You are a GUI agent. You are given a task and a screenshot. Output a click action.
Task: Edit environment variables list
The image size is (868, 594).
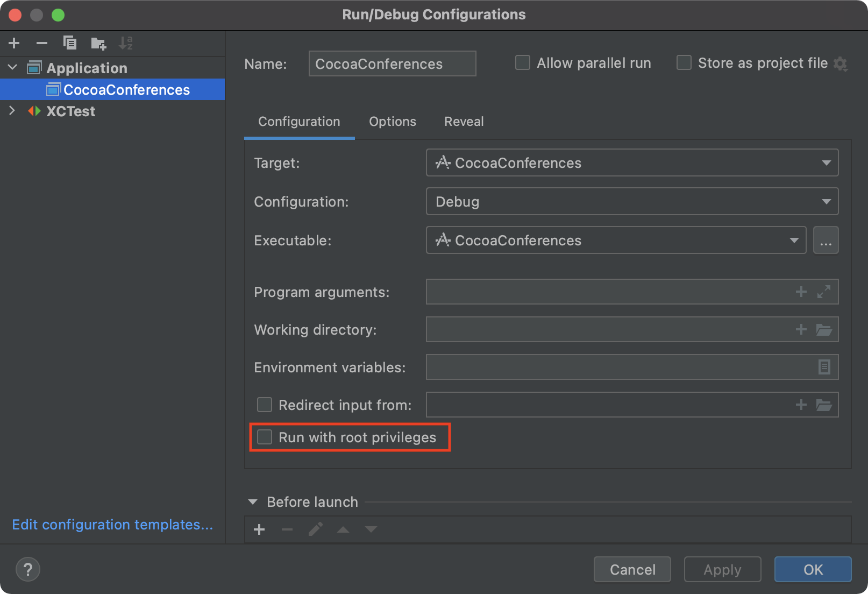point(824,367)
